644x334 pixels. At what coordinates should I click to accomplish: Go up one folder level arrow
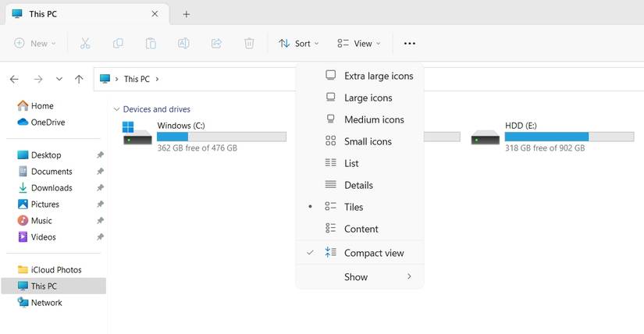tap(79, 79)
